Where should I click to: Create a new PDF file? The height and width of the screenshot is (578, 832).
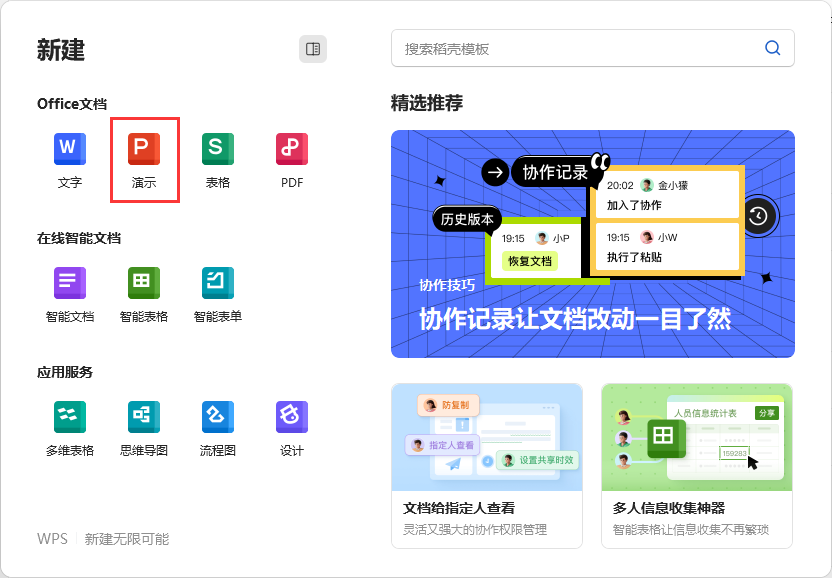pos(292,160)
